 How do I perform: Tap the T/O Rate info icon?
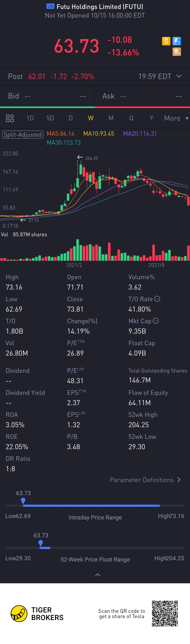click(x=157, y=299)
